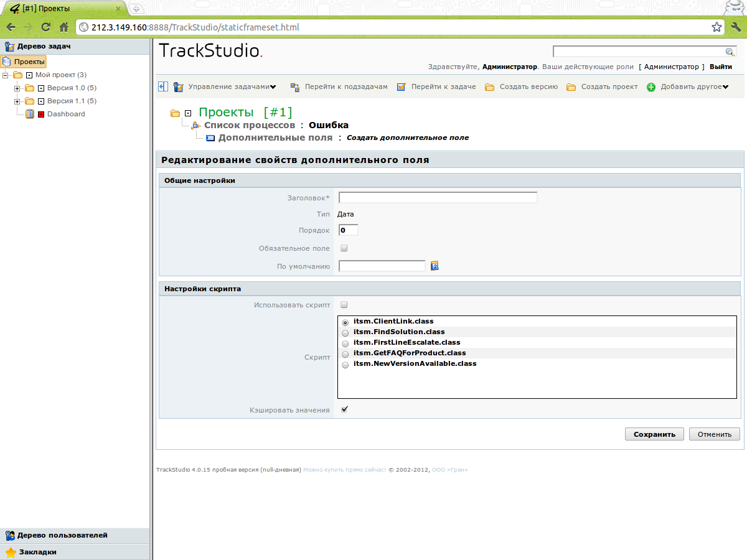Open browser wrench settings menu
This screenshot has height=560, width=747.
coord(735,27)
